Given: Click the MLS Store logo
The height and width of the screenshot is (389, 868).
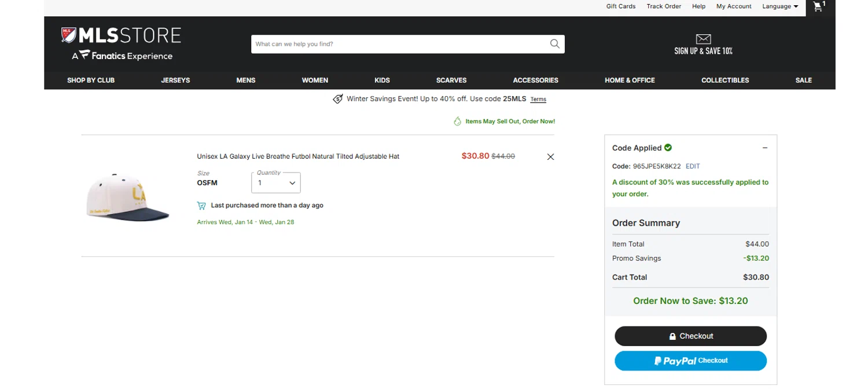Looking at the screenshot, I should click(121, 43).
